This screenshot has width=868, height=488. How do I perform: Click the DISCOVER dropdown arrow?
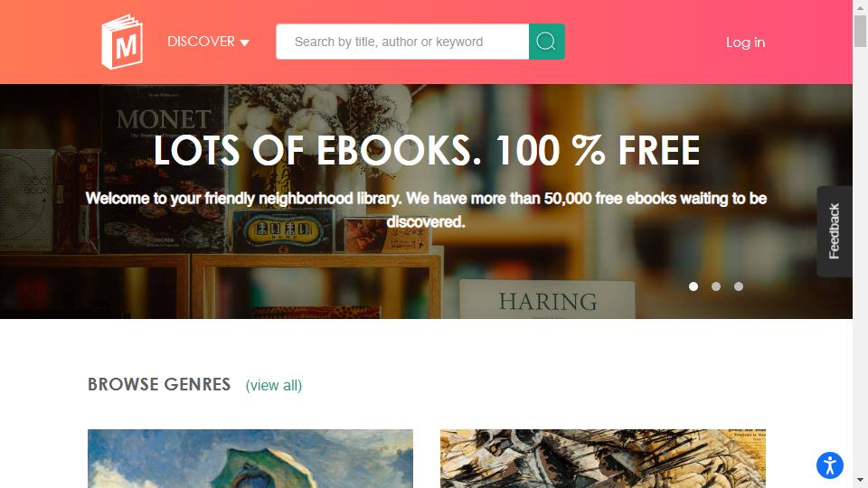point(245,42)
